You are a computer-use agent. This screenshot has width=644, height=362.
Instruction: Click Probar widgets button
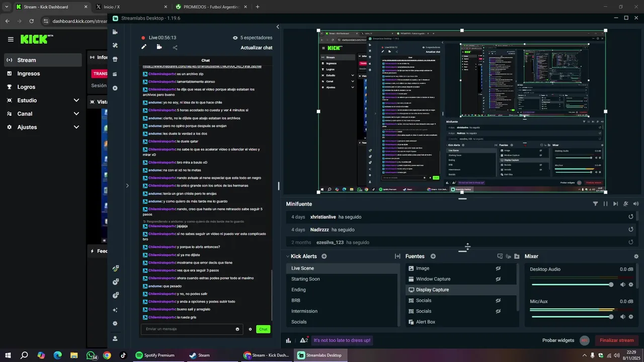point(558,340)
